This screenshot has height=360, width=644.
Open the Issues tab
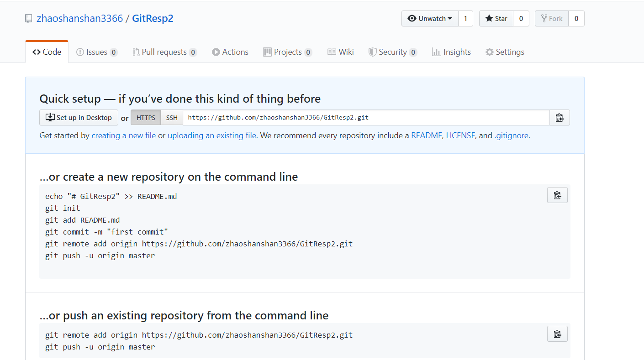click(96, 52)
